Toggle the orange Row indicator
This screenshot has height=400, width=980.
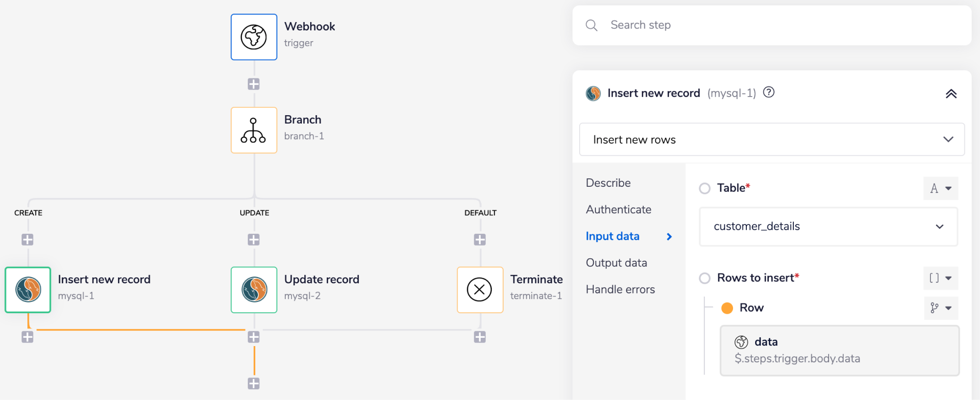coord(727,308)
